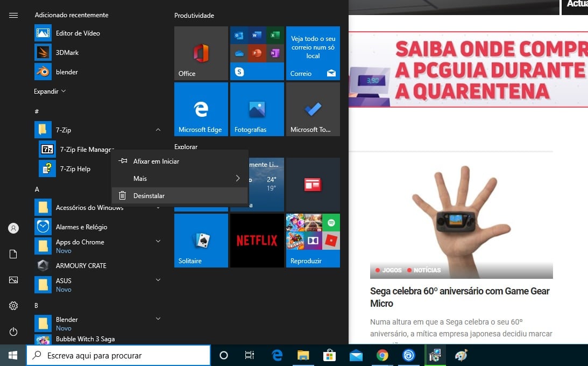Open the user account icon

(13, 228)
